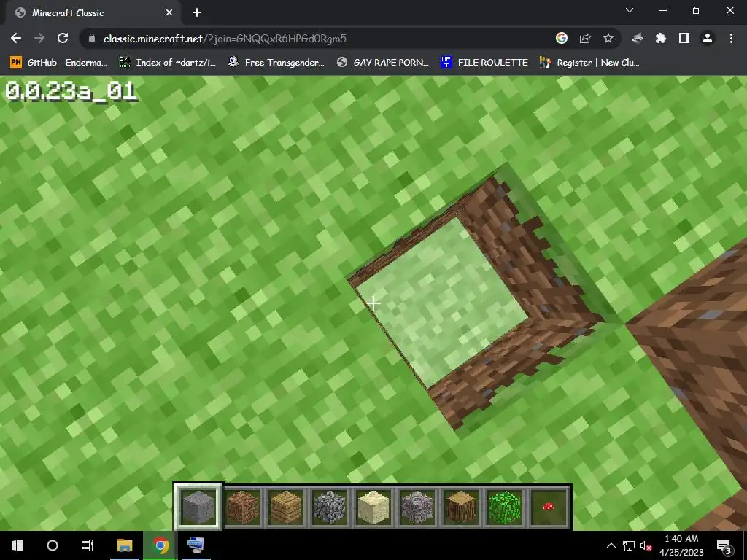Select the gravel block in hotbar

coord(417,507)
